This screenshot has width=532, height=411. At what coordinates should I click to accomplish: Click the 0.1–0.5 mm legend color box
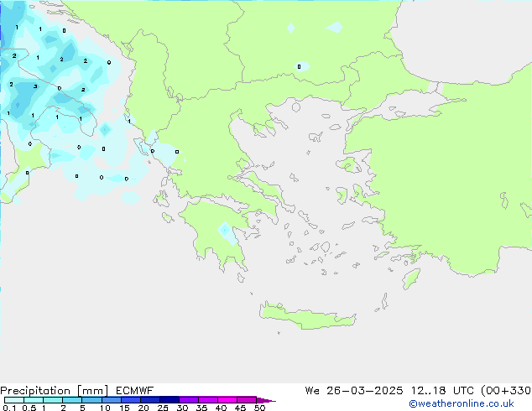[14, 400]
